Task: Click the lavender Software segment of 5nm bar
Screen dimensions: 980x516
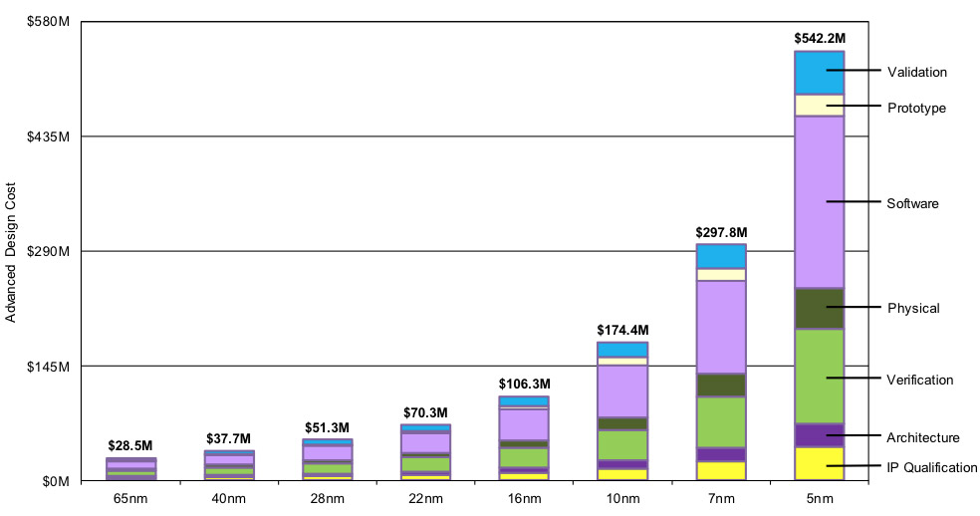Action: 819,202
